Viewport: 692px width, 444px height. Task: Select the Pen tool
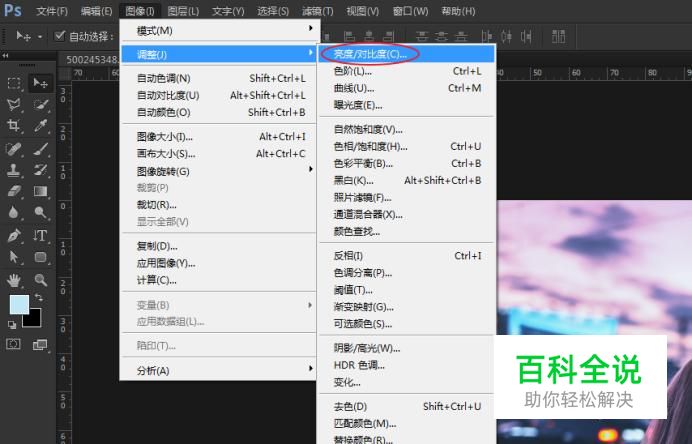pyautogui.click(x=14, y=235)
